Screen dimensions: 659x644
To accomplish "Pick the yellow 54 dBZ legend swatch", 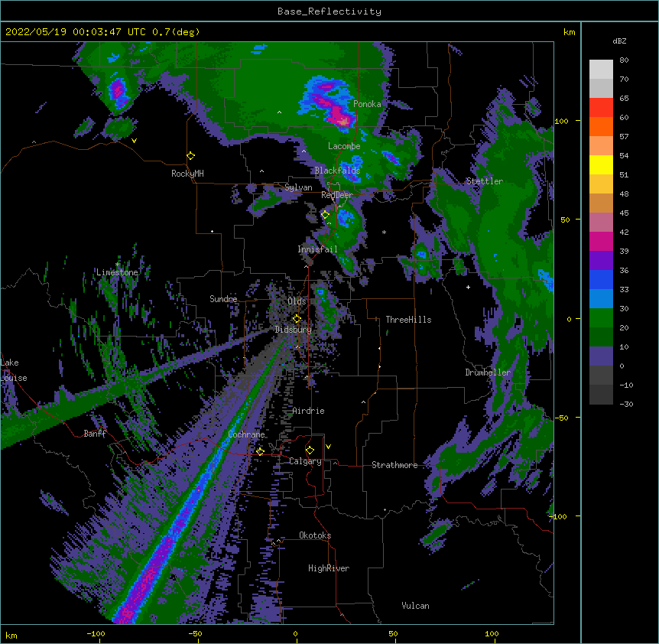I will click(601, 164).
